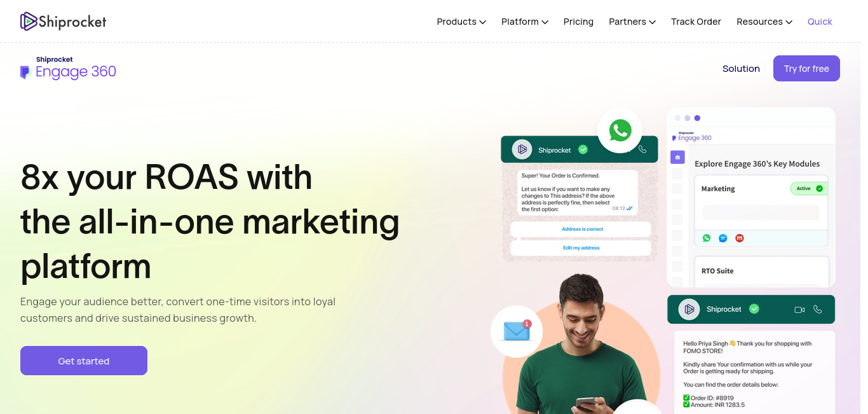Select the 'Address is correct' chat option
The image size is (868, 414).
[x=582, y=229]
